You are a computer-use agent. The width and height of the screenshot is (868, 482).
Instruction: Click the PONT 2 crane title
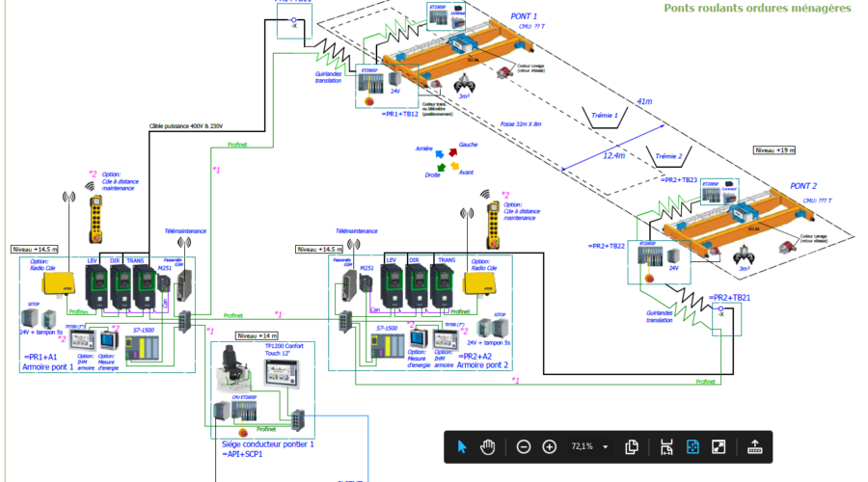pyautogui.click(x=803, y=186)
